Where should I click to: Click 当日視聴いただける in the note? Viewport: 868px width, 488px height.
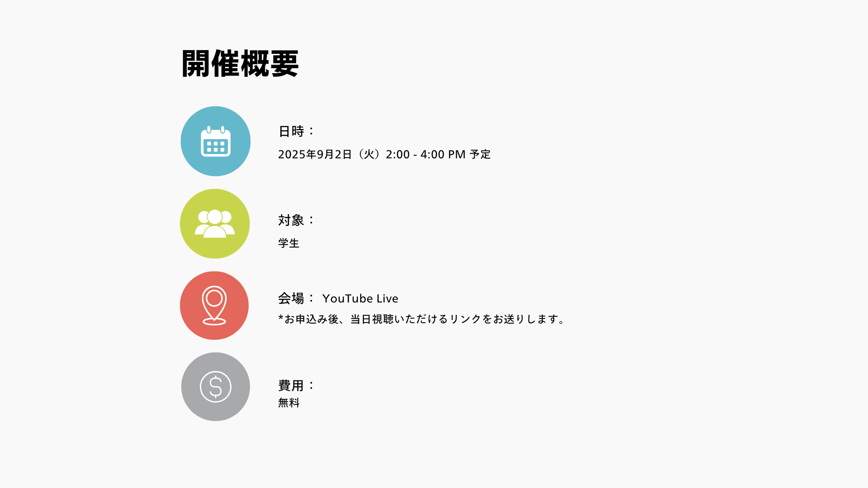click(399, 319)
